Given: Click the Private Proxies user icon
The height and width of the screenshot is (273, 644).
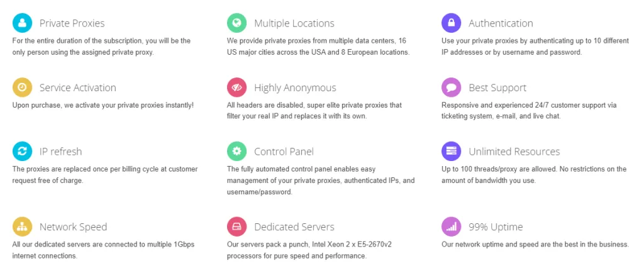Looking at the screenshot, I should click(22, 23).
